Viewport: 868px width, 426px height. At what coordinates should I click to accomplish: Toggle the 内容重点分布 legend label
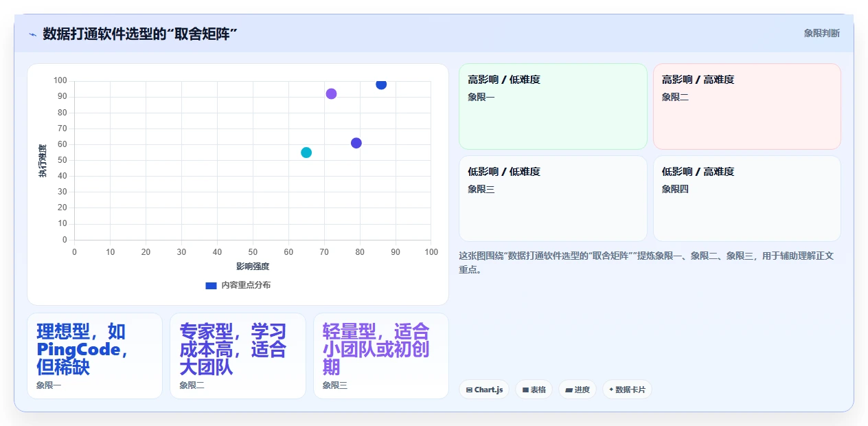point(246,285)
